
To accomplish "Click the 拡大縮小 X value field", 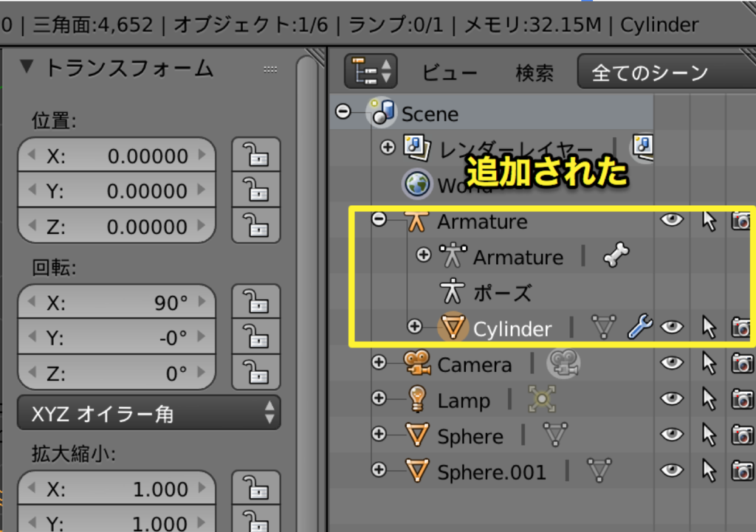I will [x=117, y=488].
